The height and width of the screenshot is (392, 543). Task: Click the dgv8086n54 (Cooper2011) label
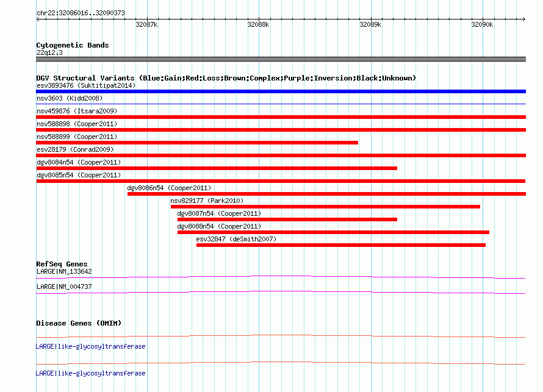click(x=169, y=188)
